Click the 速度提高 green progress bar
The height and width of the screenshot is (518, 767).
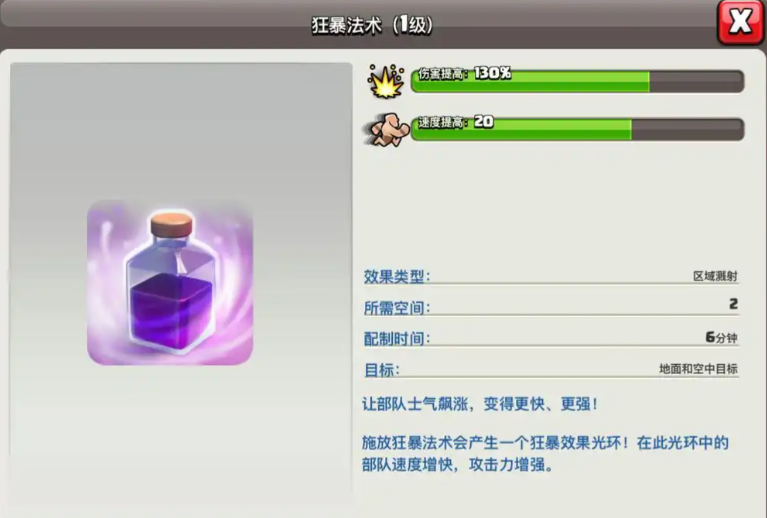tap(578, 129)
